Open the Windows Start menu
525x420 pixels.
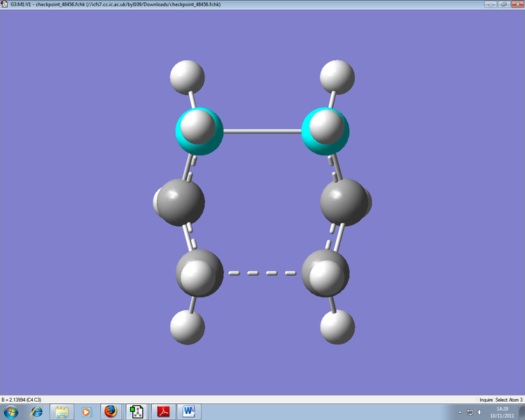(x=10, y=412)
